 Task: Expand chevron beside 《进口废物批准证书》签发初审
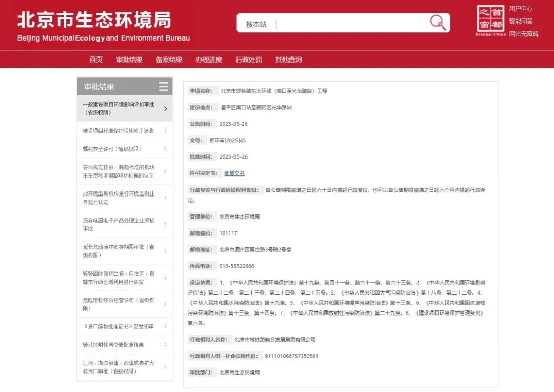coord(165,327)
